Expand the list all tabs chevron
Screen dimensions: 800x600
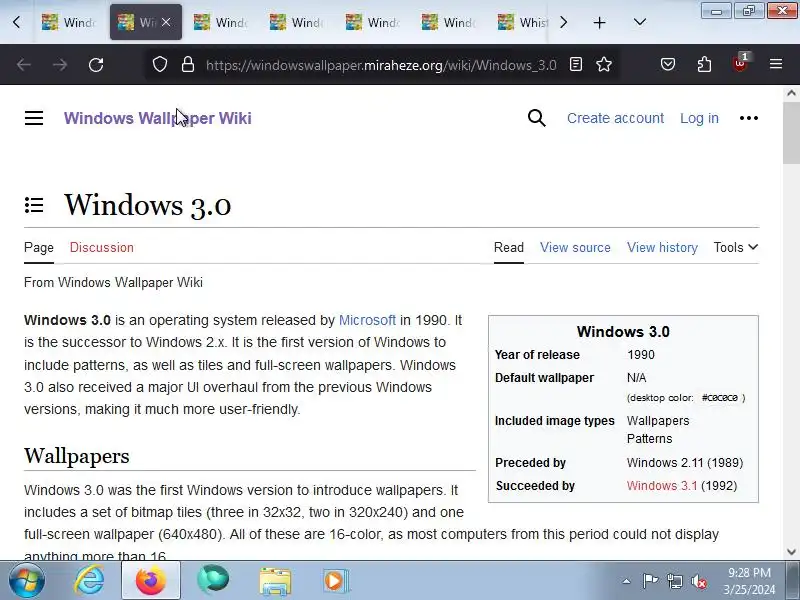click(x=640, y=22)
